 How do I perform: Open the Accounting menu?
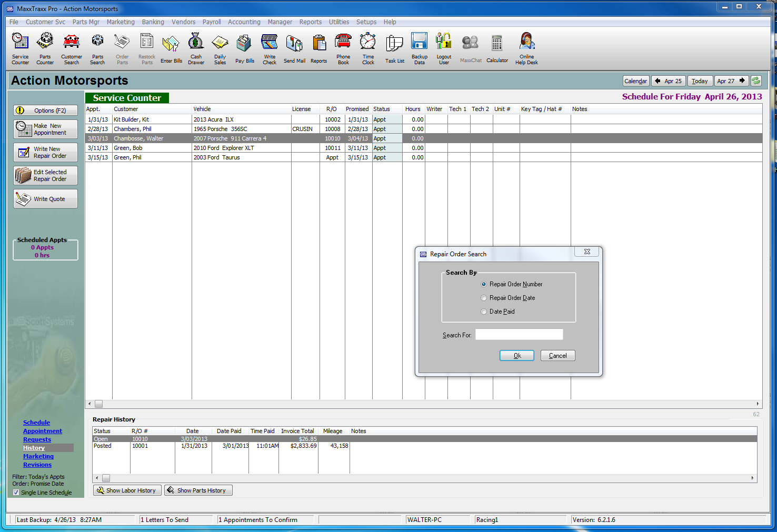click(244, 22)
